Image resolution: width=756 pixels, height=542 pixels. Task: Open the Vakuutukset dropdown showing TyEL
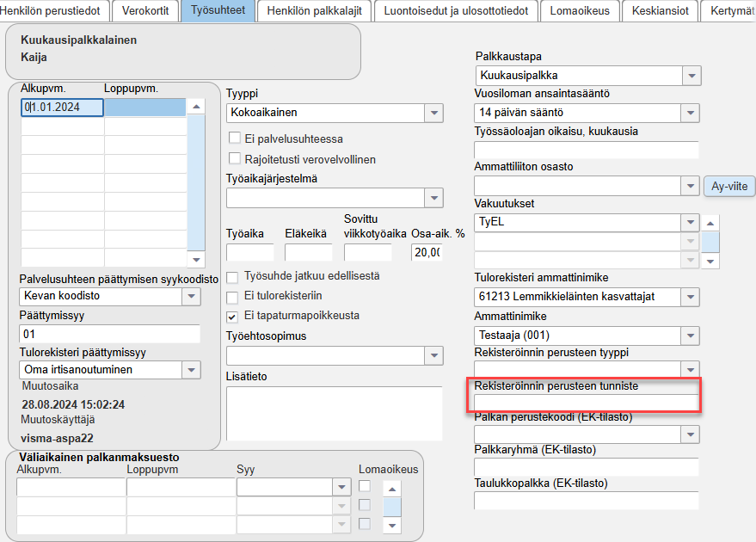[691, 222]
